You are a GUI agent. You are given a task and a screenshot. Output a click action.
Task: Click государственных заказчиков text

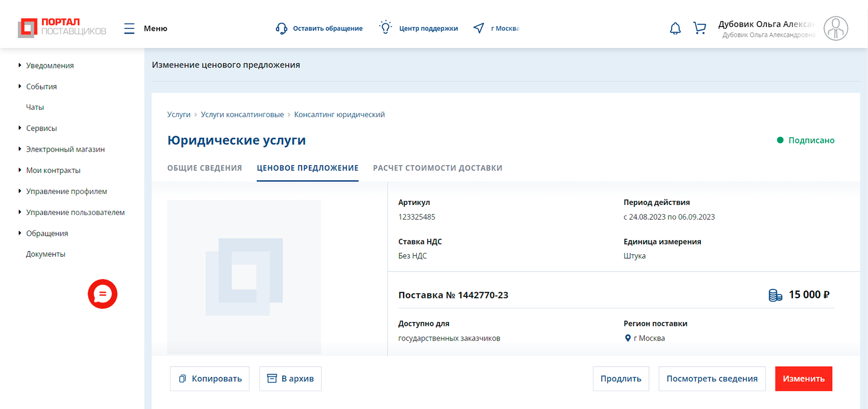pyautogui.click(x=449, y=338)
